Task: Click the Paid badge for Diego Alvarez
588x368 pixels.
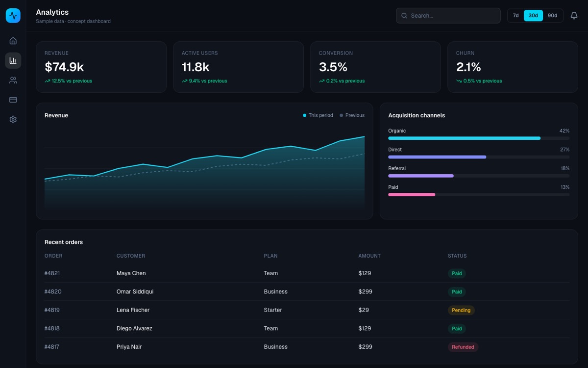Action: (x=457, y=328)
